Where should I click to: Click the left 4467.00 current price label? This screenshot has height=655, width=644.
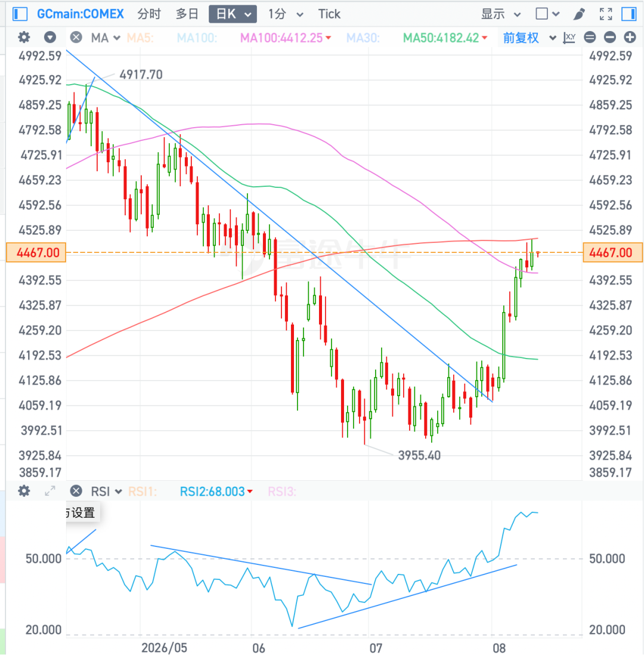[x=36, y=252]
